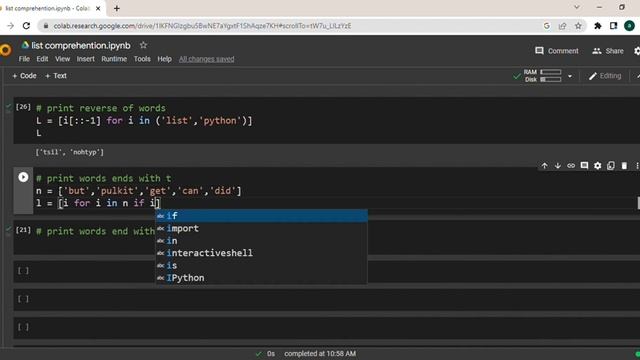Click the output ['tsil', 'nohtyp']

70,152
